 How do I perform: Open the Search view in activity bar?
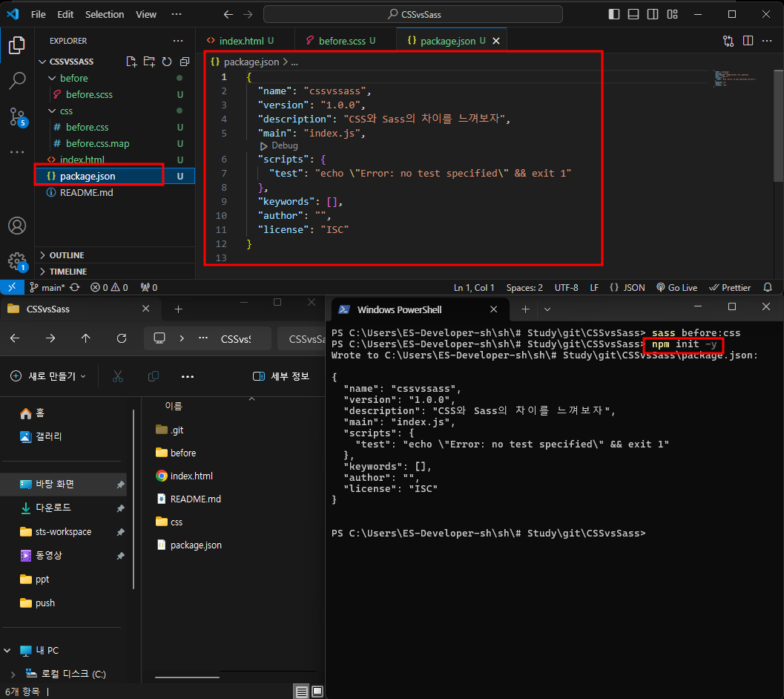17,80
